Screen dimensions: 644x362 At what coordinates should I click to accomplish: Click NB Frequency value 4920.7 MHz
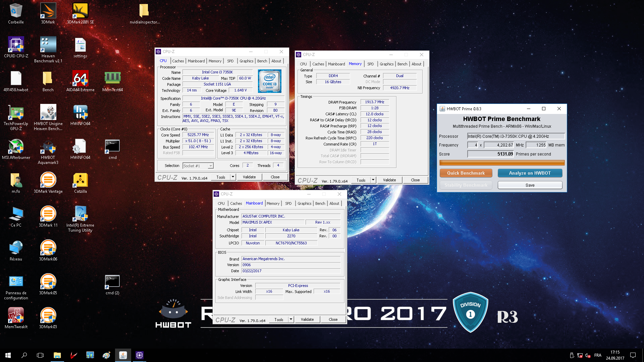pos(400,88)
